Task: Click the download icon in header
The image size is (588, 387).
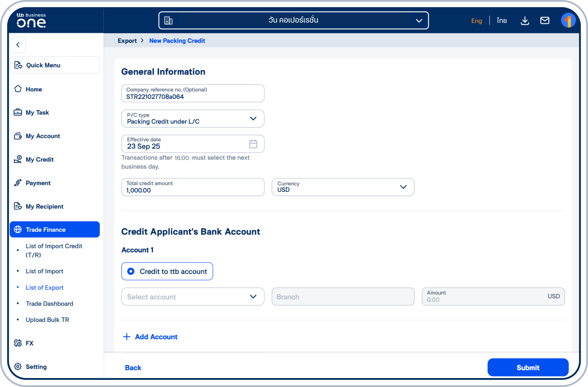Action: (x=525, y=20)
